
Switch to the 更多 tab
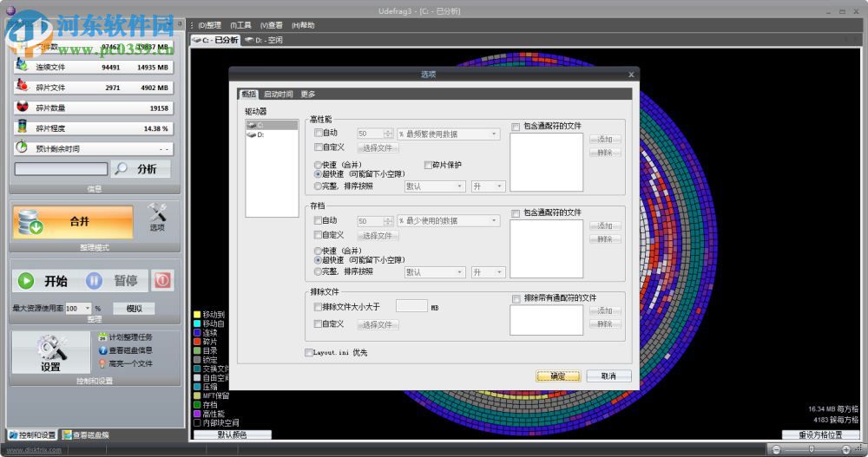[308, 94]
